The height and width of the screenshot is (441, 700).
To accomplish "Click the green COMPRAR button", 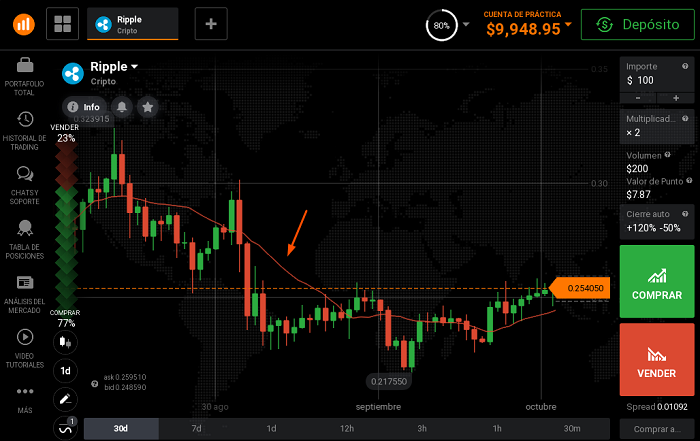I will coord(657,281).
